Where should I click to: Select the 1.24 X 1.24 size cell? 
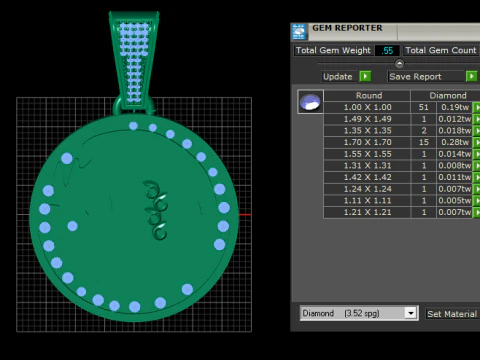tap(367, 189)
